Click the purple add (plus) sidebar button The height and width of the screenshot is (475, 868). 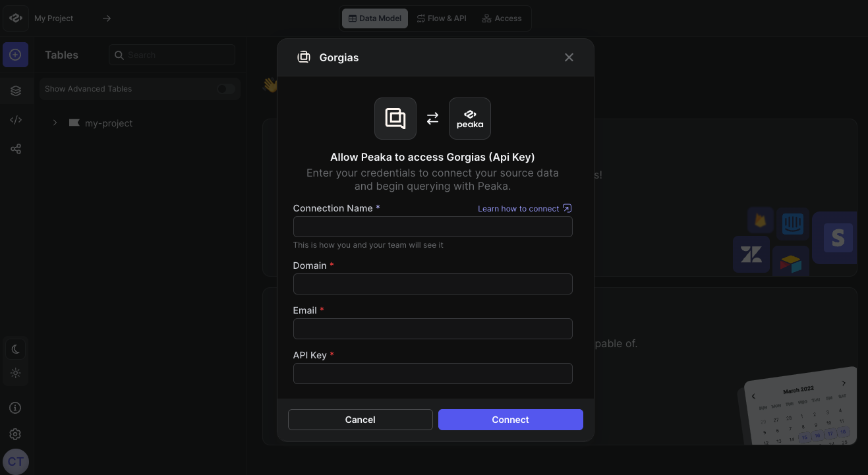pos(16,55)
